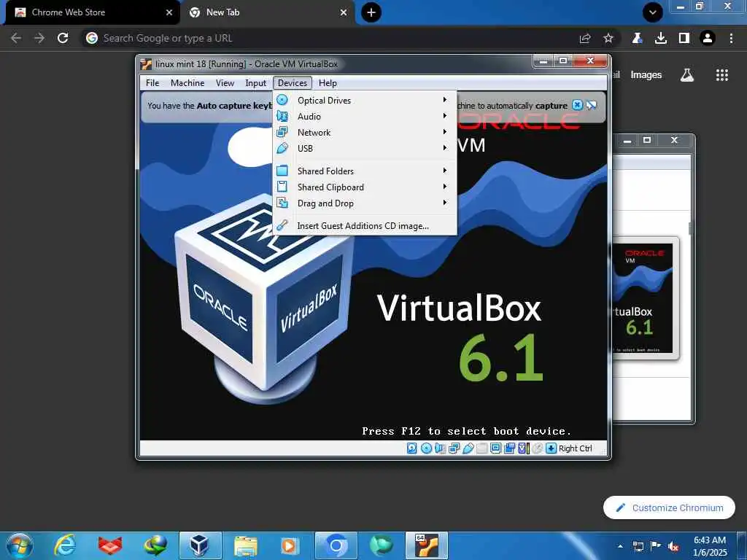Expand the Optical Drives submenu arrow
Screen dimensions: 747x560
444,99
